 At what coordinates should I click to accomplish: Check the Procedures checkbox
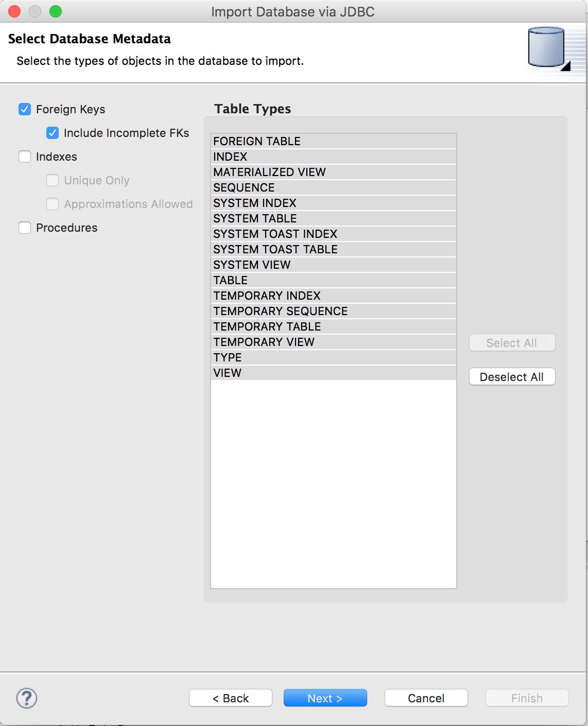click(x=25, y=228)
